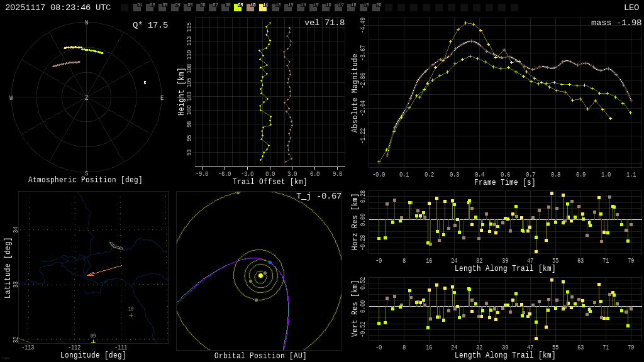This screenshot has height=362, width=644.
Task: Click the lime station 09 indicator box
Action: click(x=238, y=8)
